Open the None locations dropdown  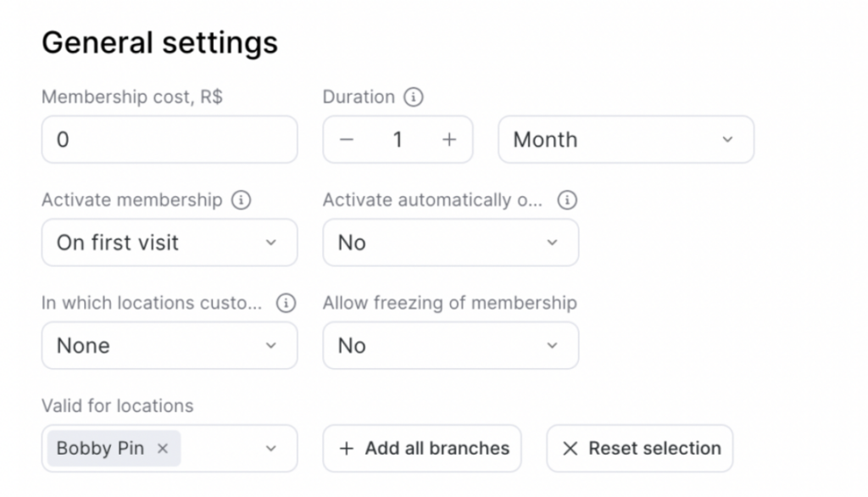[x=170, y=345]
